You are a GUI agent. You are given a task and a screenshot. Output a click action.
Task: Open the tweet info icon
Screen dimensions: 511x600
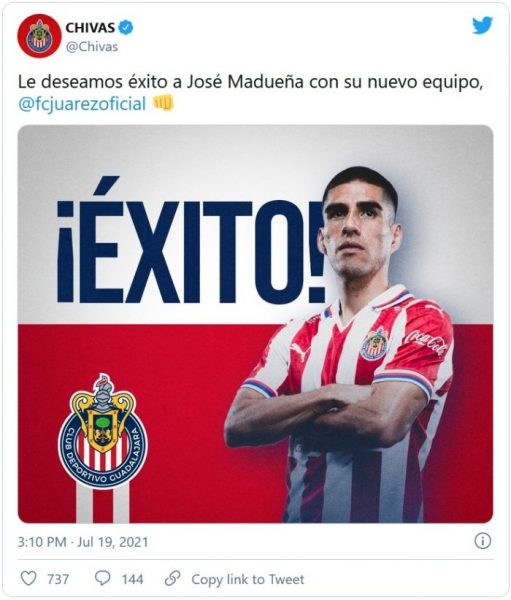coord(482,541)
